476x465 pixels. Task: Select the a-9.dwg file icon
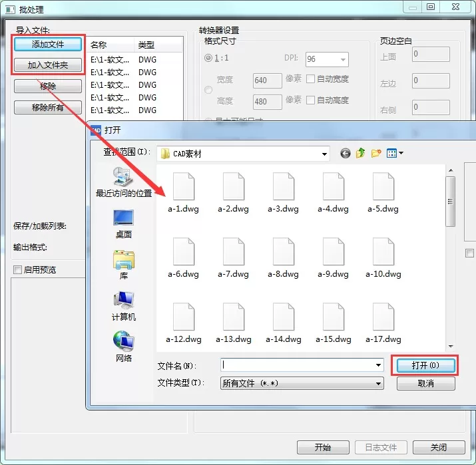(334, 251)
